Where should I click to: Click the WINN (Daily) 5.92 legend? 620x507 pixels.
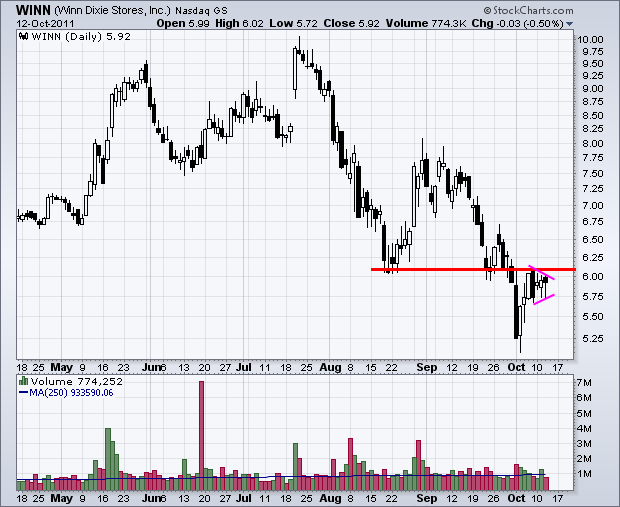click(x=81, y=36)
